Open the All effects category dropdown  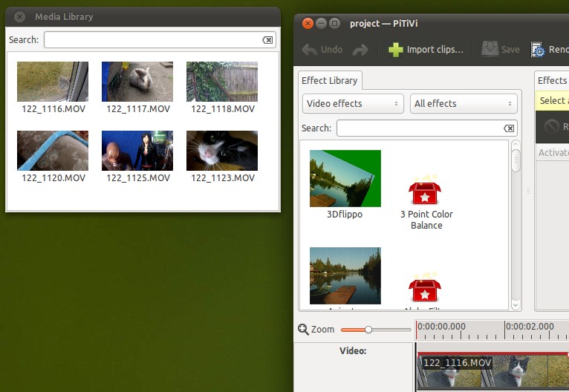point(464,103)
